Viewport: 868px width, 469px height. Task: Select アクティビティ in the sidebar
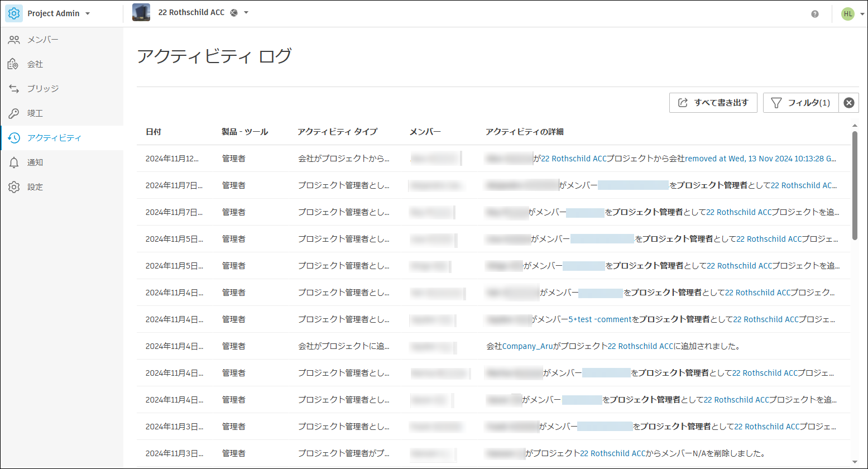point(54,138)
